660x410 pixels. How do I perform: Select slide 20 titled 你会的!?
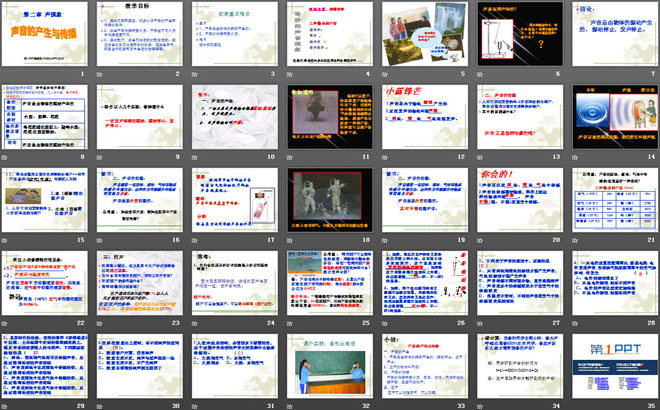coord(516,203)
